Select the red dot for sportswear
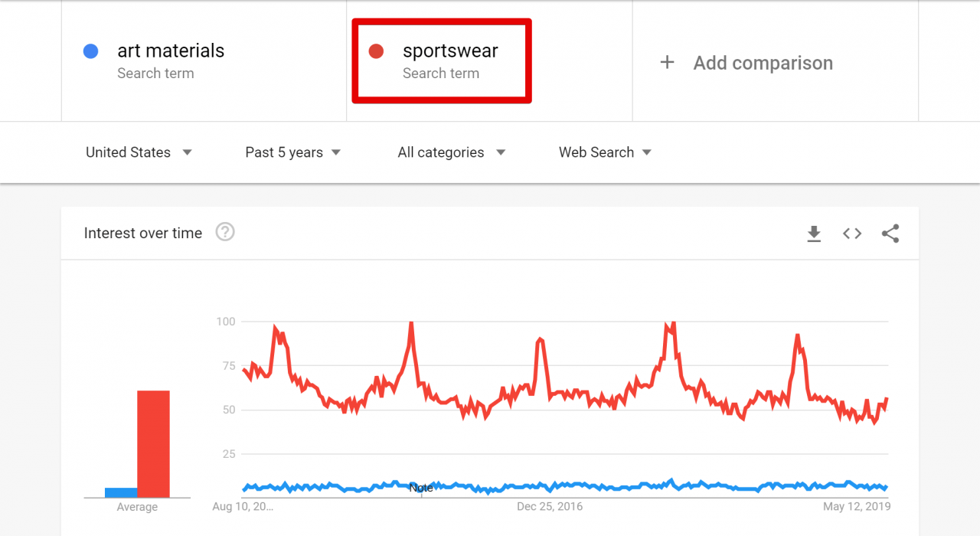Screen dimensions: 980x536 (376, 51)
